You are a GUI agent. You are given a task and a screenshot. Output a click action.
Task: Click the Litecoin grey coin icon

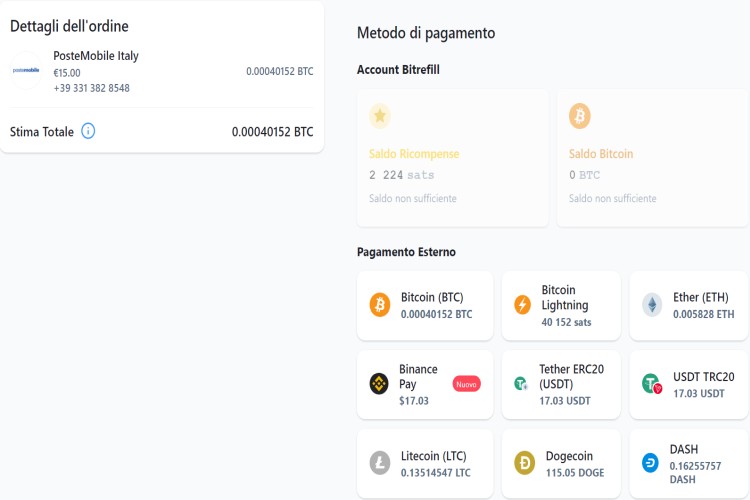(380, 463)
